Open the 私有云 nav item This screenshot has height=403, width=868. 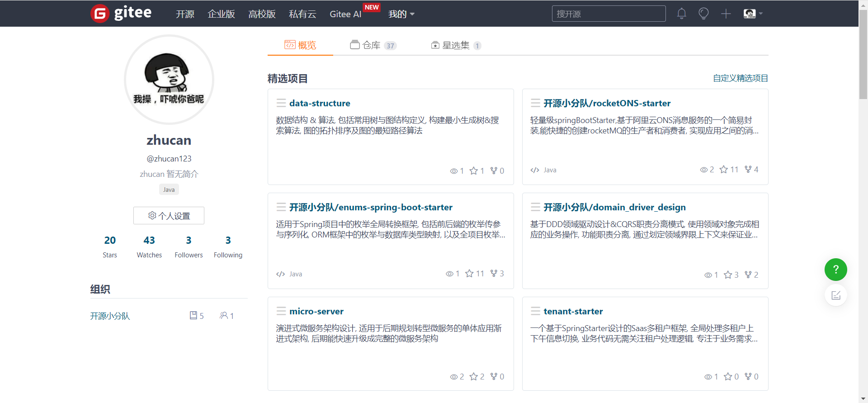(x=302, y=14)
